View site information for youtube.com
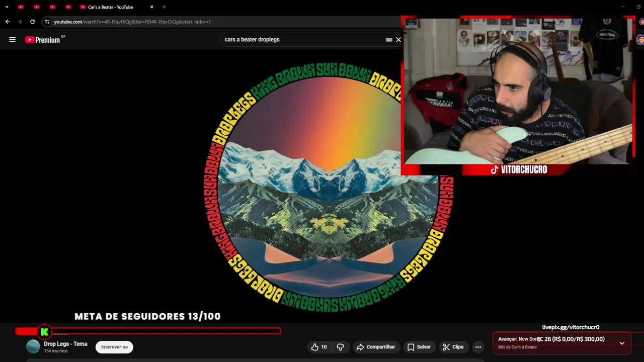Screen dimensions: 644x362 [x=47, y=22]
